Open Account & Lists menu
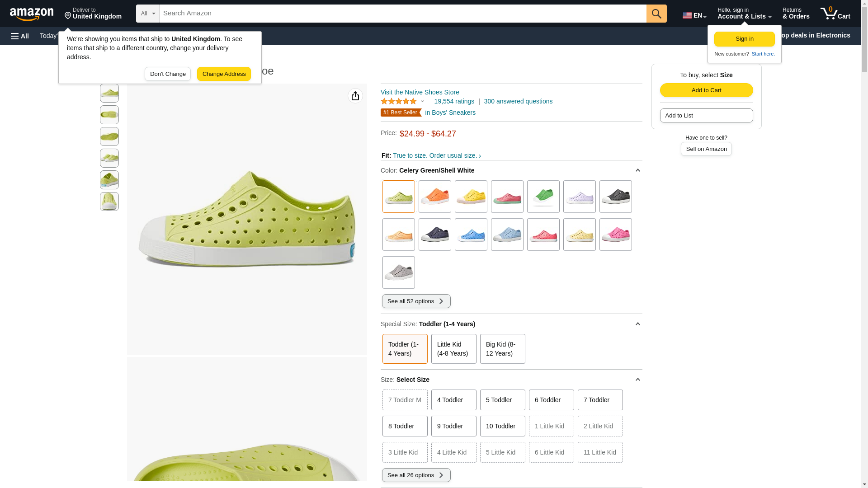Viewport: 868px width, 488px height. 744,14
